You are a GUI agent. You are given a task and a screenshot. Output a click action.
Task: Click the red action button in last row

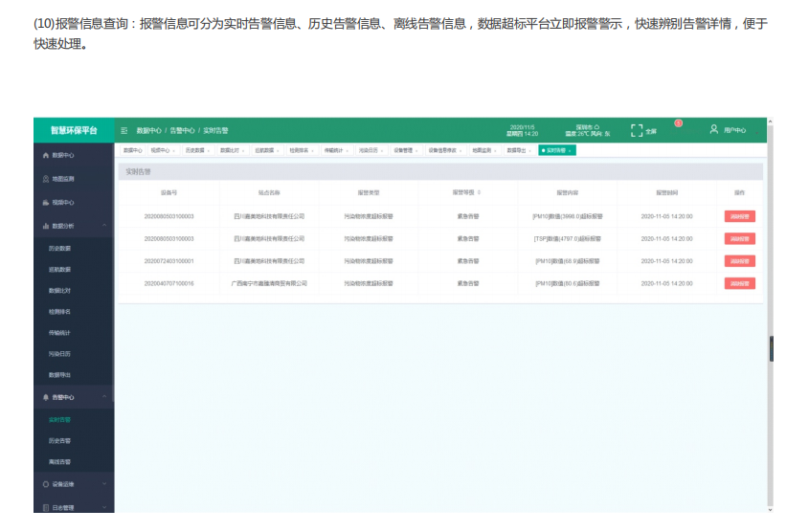(739, 283)
